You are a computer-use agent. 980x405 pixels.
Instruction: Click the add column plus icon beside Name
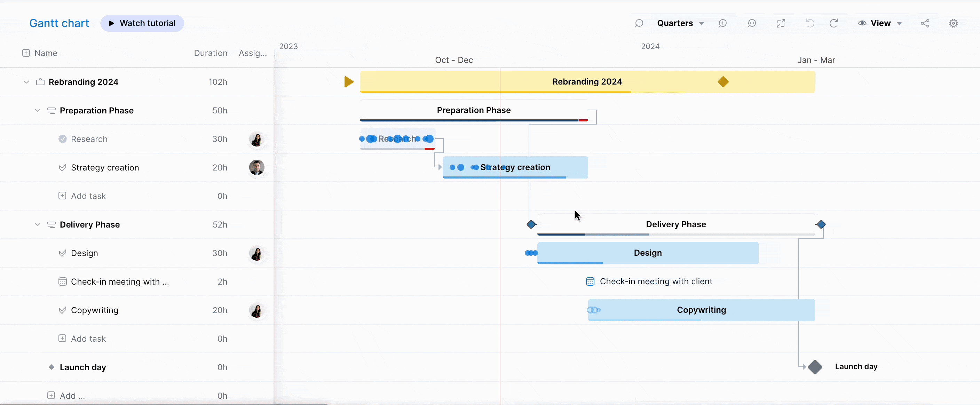click(x=26, y=53)
